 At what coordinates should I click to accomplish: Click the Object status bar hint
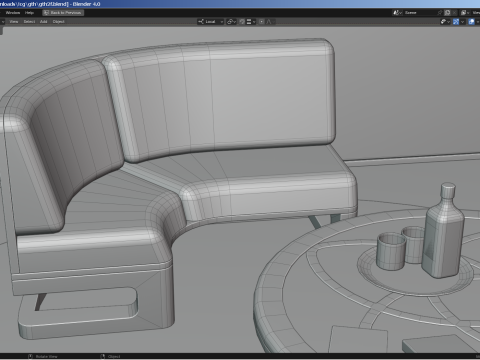click(x=111, y=356)
